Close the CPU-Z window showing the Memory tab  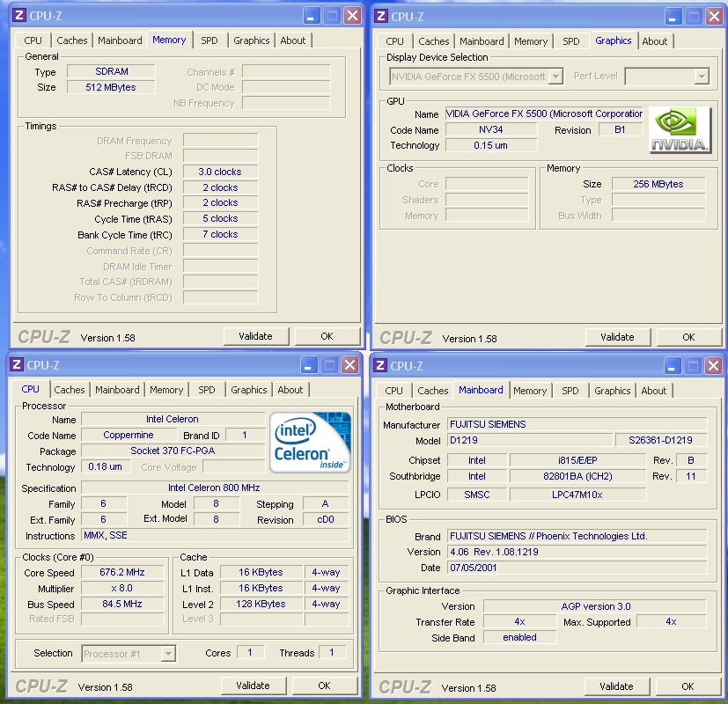(x=352, y=16)
